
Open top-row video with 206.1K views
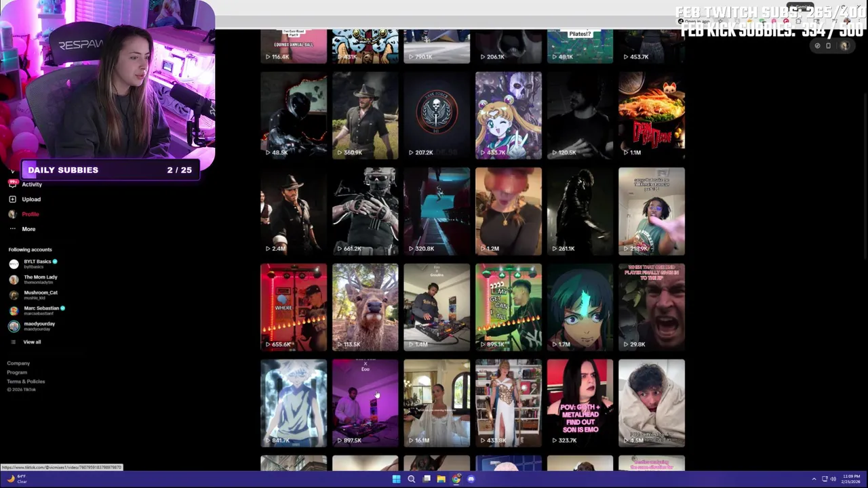(x=509, y=46)
